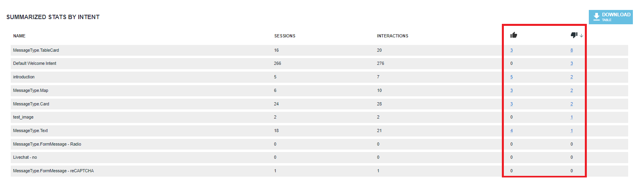Click the thumbs-down column header icon

pos(574,35)
